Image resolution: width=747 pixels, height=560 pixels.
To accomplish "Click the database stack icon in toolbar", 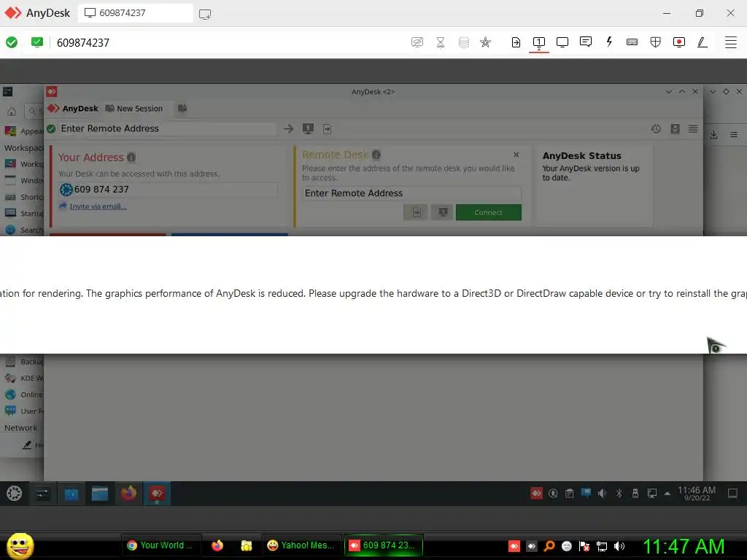I will (x=463, y=42).
